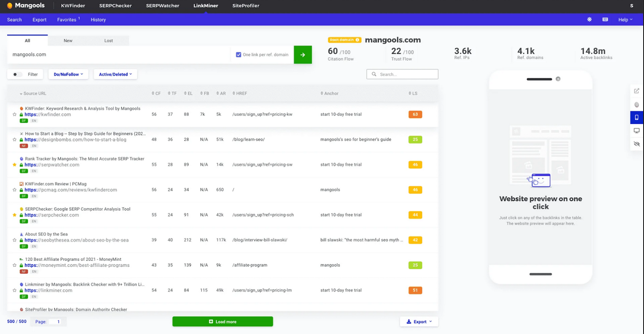Uncheck One link per ref. domain

pyautogui.click(x=239, y=55)
